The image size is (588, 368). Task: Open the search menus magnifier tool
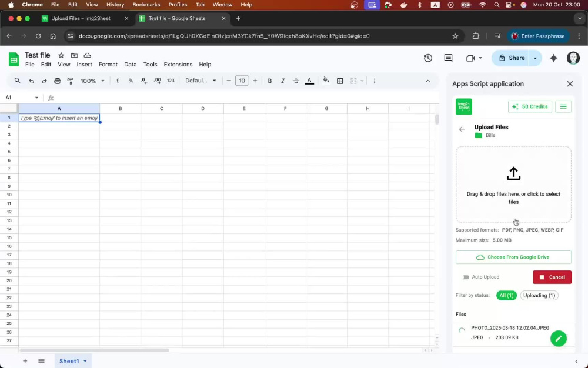click(x=17, y=81)
